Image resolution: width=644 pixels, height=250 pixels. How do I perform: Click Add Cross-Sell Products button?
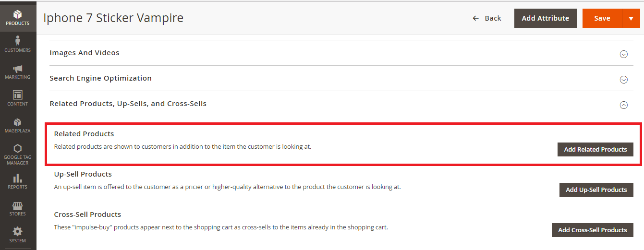(x=593, y=230)
